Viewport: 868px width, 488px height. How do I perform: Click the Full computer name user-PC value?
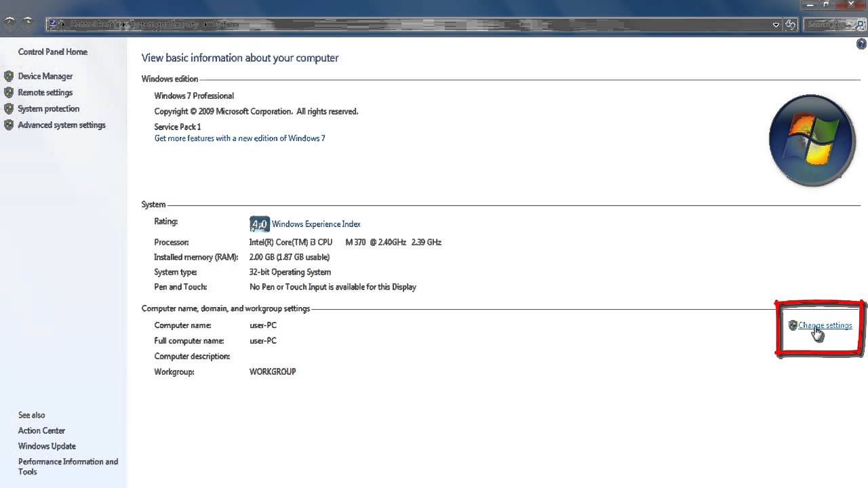pos(263,341)
